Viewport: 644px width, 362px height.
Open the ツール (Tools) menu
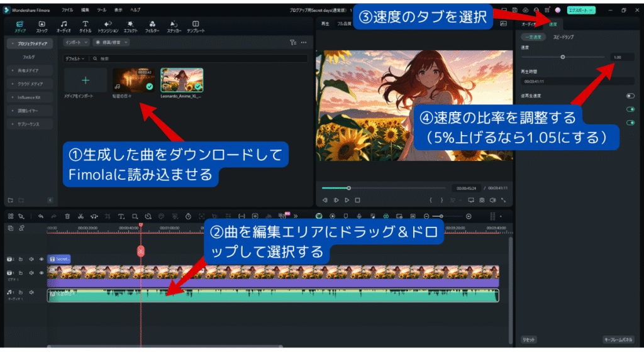pyautogui.click(x=101, y=10)
